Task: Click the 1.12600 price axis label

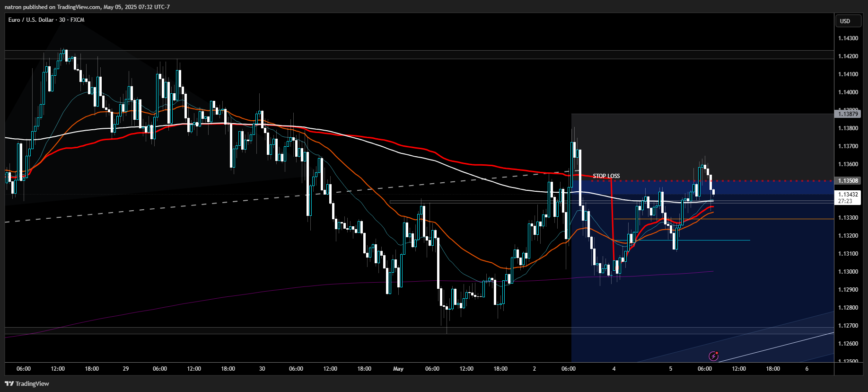Action: coord(848,344)
